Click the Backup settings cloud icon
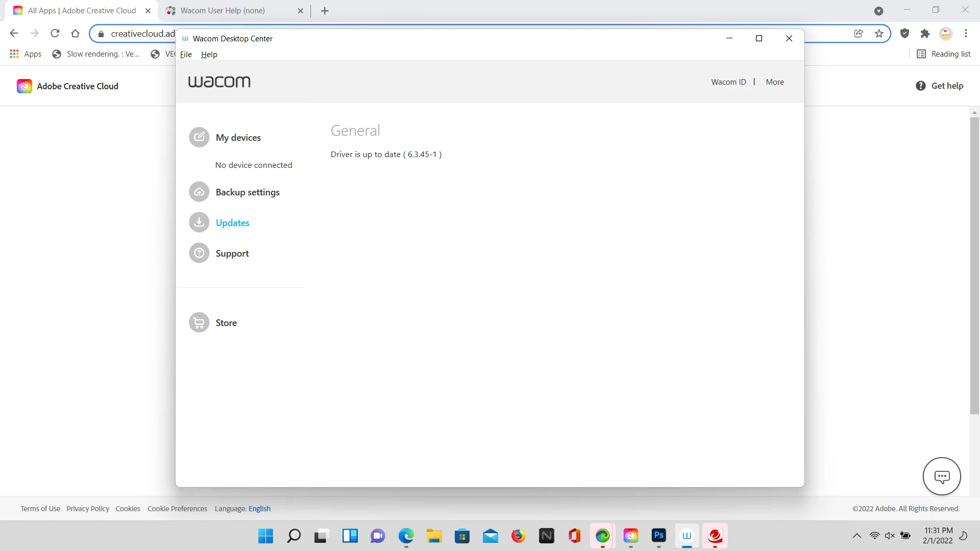 [199, 192]
